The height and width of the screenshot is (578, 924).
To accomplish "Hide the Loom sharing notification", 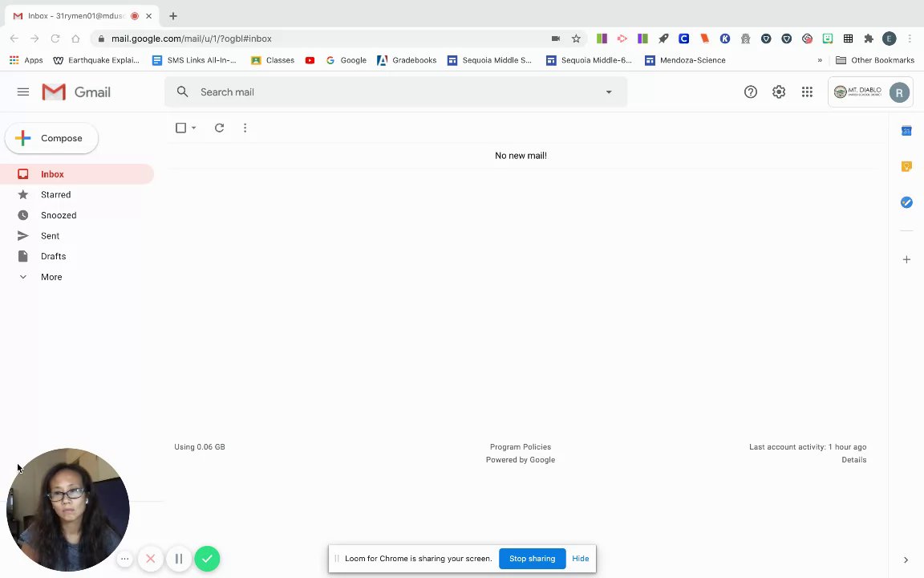I will [x=581, y=559].
